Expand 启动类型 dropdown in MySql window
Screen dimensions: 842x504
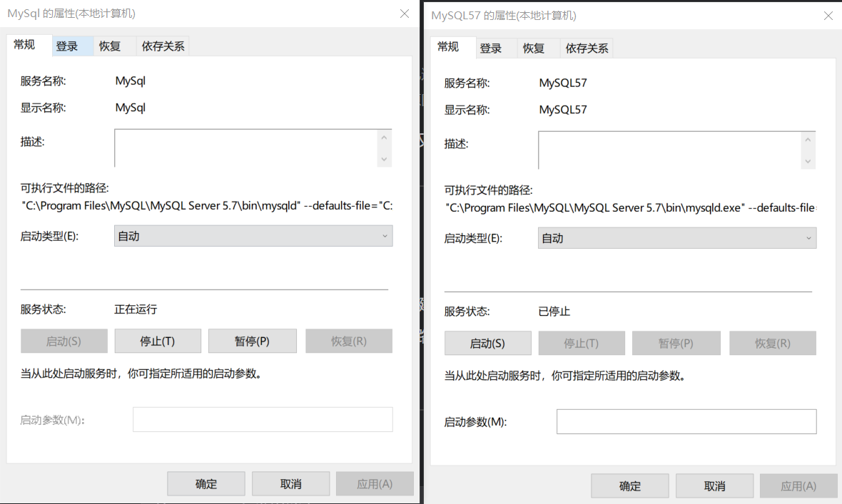tap(253, 236)
